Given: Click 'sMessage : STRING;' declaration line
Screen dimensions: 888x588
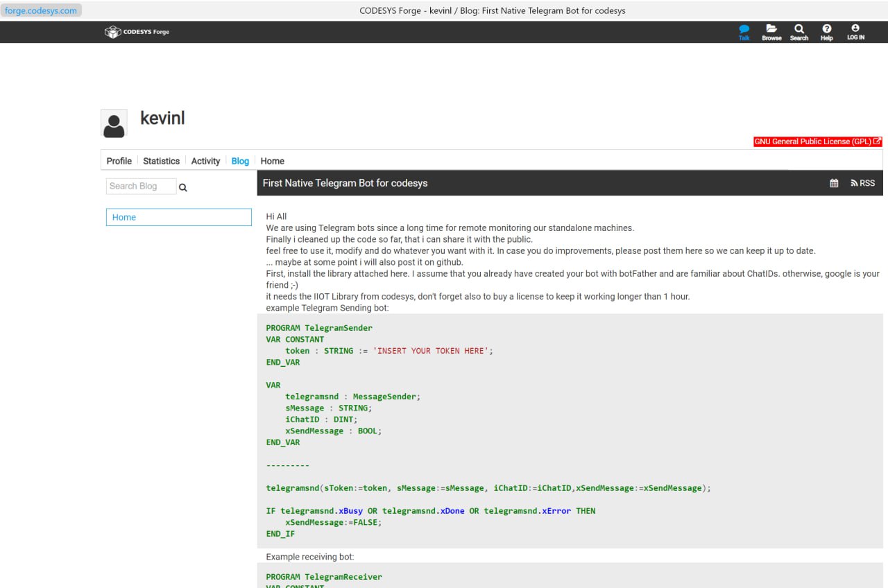Looking at the screenshot, I should tap(329, 408).
